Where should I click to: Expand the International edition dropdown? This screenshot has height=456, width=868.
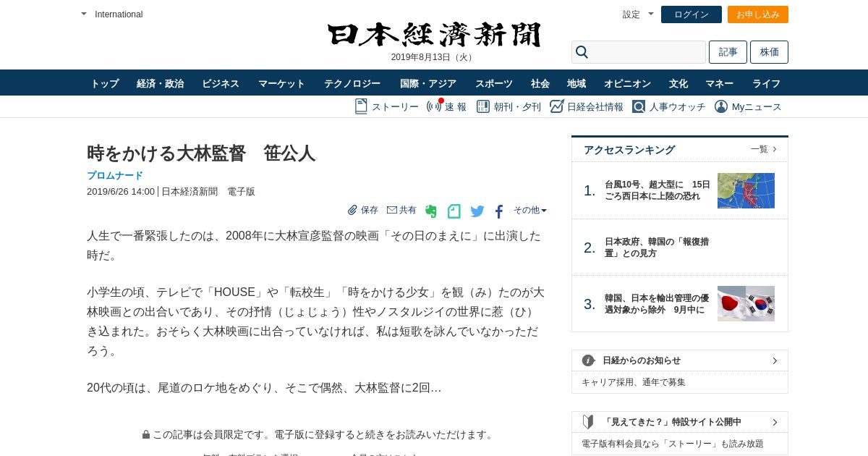point(84,14)
